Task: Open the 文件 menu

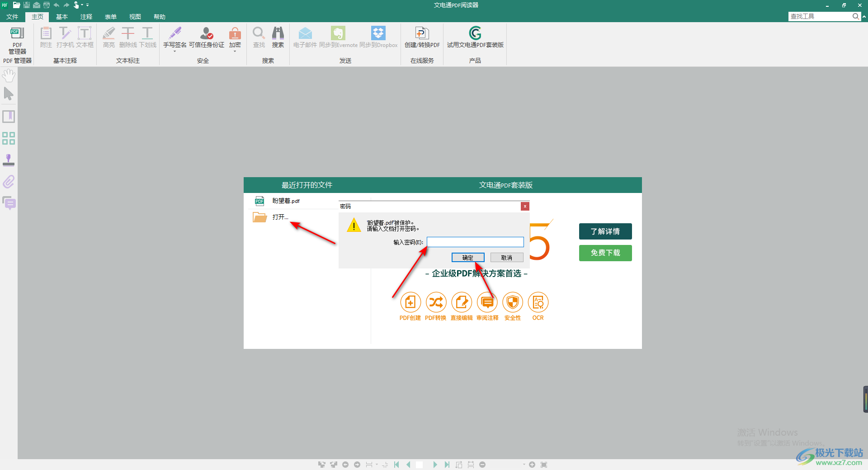Action: (12, 17)
